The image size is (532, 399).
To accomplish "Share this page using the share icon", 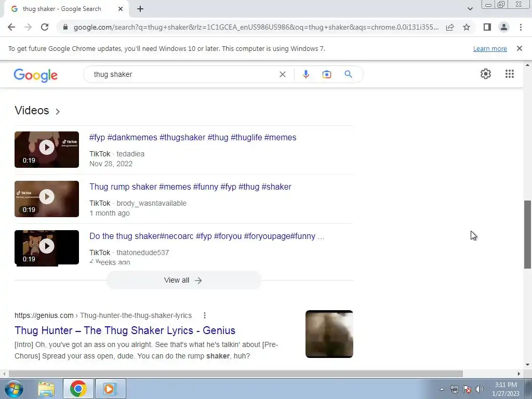I will pyautogui.click(x=450, y=27).
